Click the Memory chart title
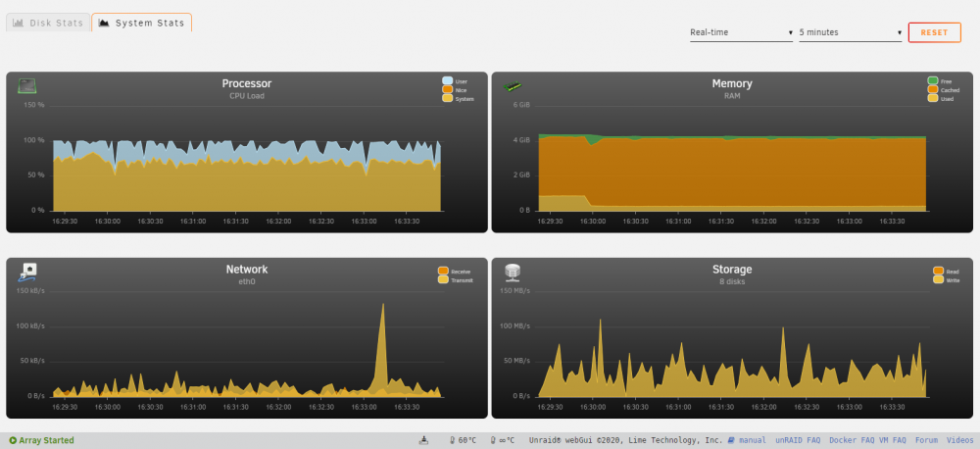Viewport: 980px width, 449px height. point(732,83)
